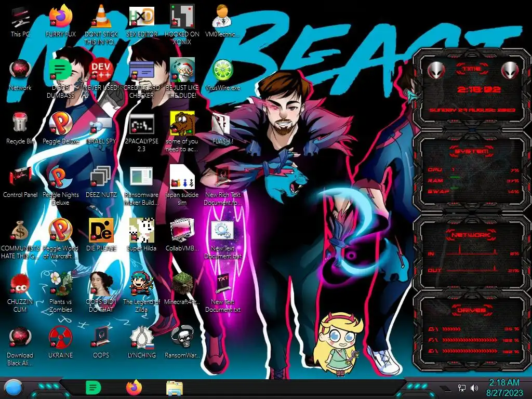
Task: Click the TIME widget header
Action: 472,69
